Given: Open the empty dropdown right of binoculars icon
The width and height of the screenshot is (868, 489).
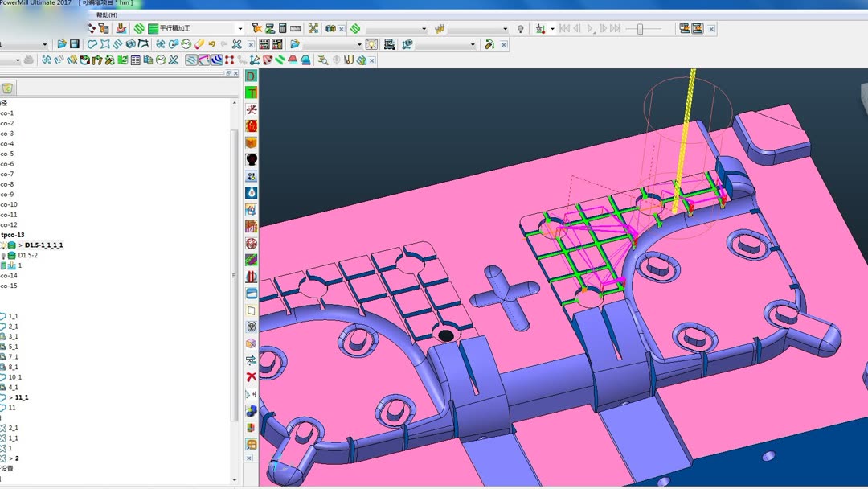Looking at the screenshot, I should pyautogui.click(x=423, y=29).
